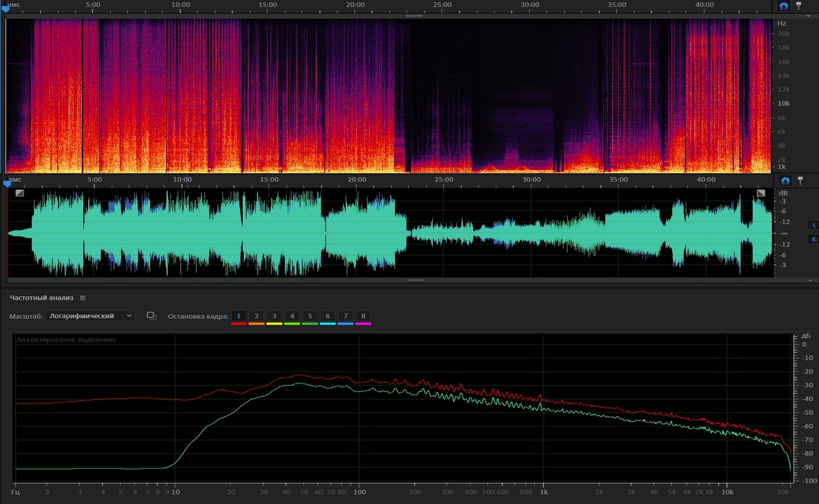819x504 pixels.
Task: Open the Частотный анализ panel menu
Action: [83, 298]
